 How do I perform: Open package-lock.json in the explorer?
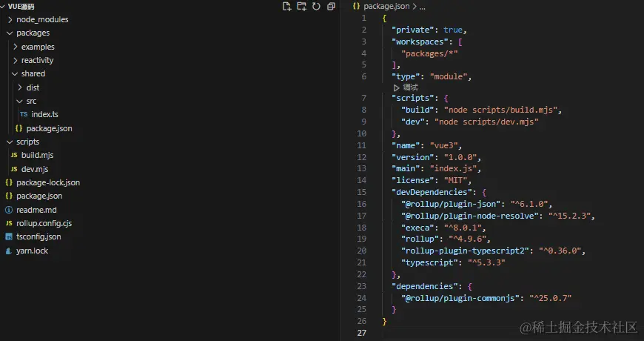coord(48,182)
